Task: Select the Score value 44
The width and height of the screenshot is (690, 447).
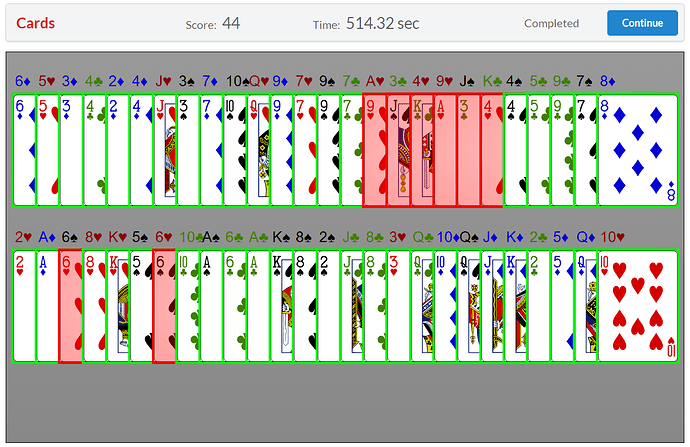Action: point(231,23)
